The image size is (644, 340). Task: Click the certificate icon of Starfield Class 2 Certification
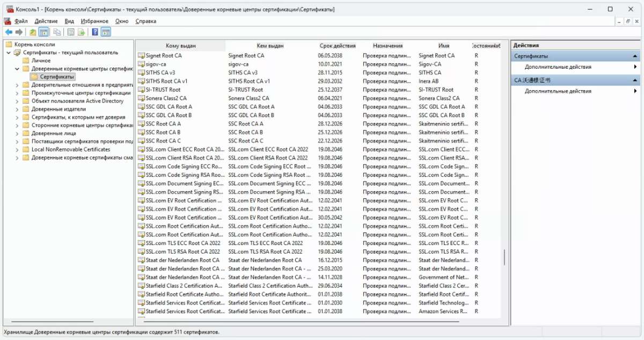point(142,286)
